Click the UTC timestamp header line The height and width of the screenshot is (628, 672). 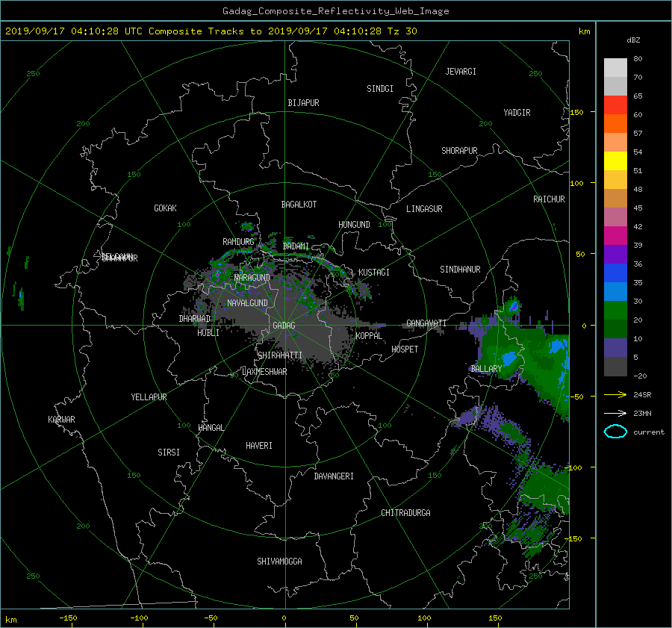pyautogui.click(x=211, y=31)
